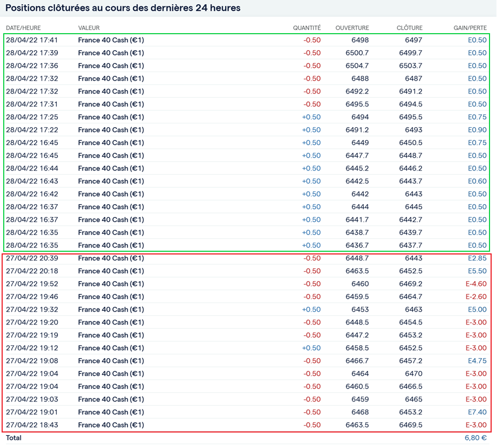Click the loss value E-2.60

point(476,297)
